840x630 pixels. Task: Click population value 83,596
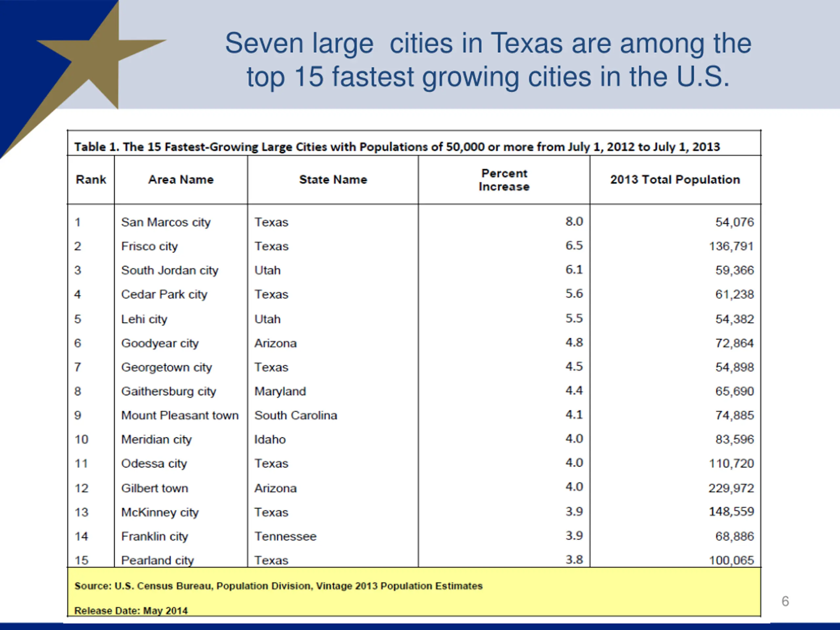[734, 439]
